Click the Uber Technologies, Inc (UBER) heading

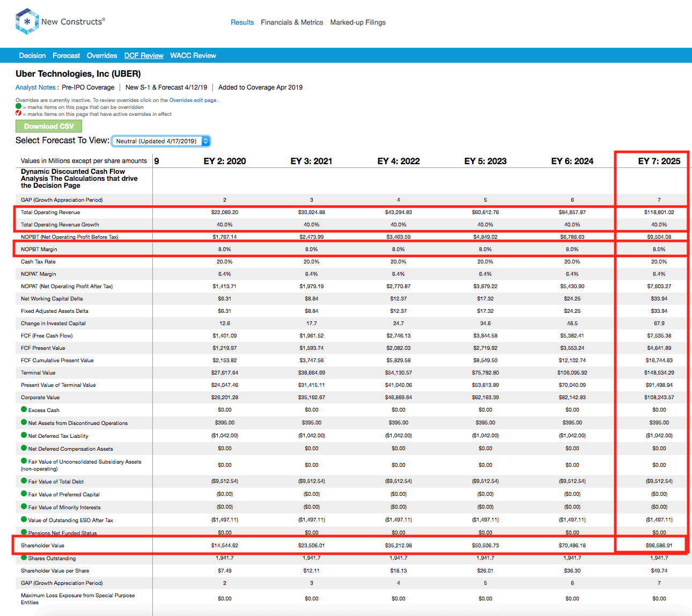click(x=78, y=74)
